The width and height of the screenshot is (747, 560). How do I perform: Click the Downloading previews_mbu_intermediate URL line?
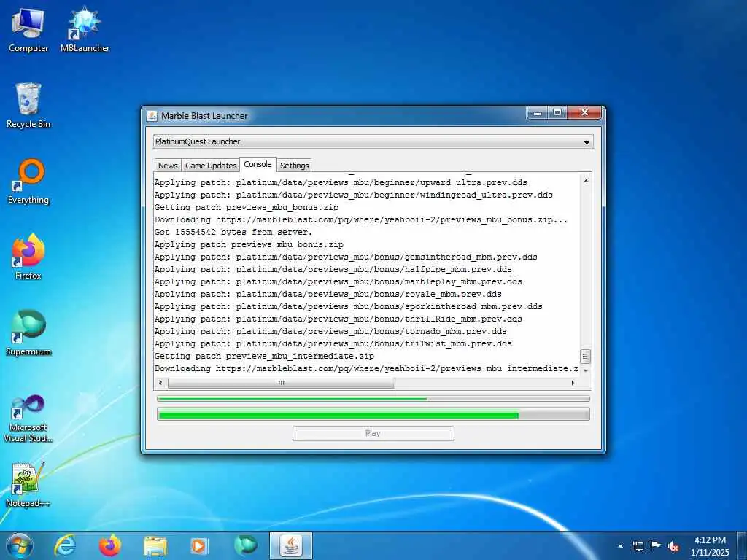[x=366, y=368]
